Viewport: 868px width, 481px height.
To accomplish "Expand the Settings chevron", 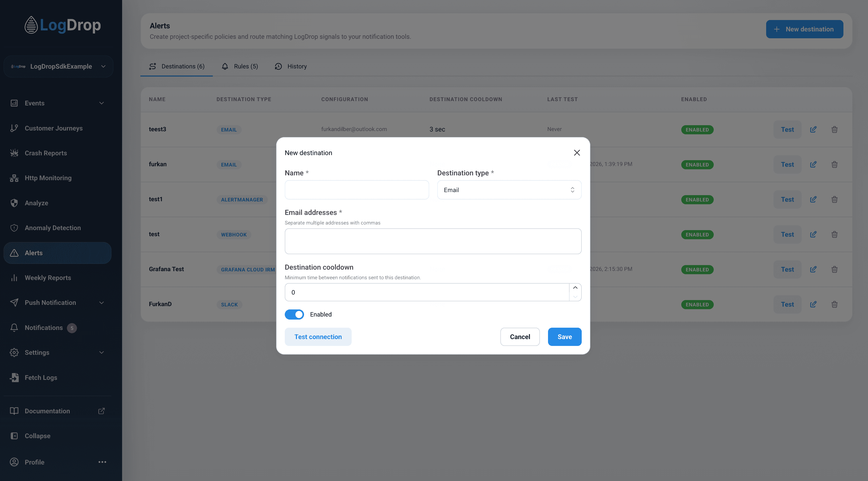I will pos(101,353).
